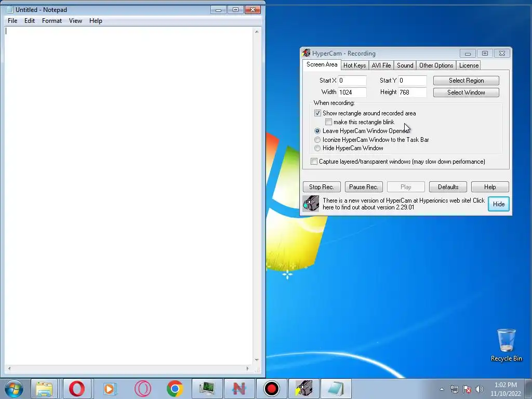Launch the red Opera browser from taskbar

[77, 389]
